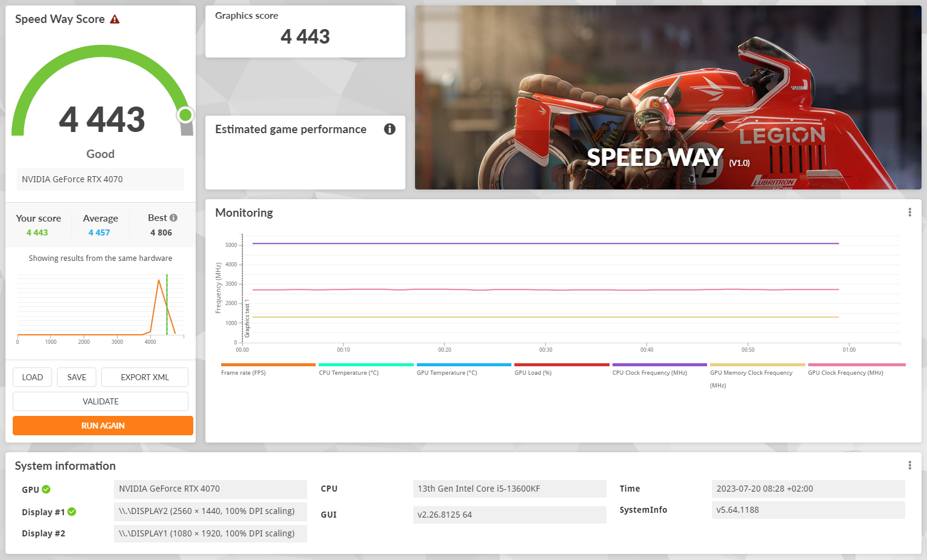
Task: Click the green checkmark next to GPU
Action: tap(46, 489)
